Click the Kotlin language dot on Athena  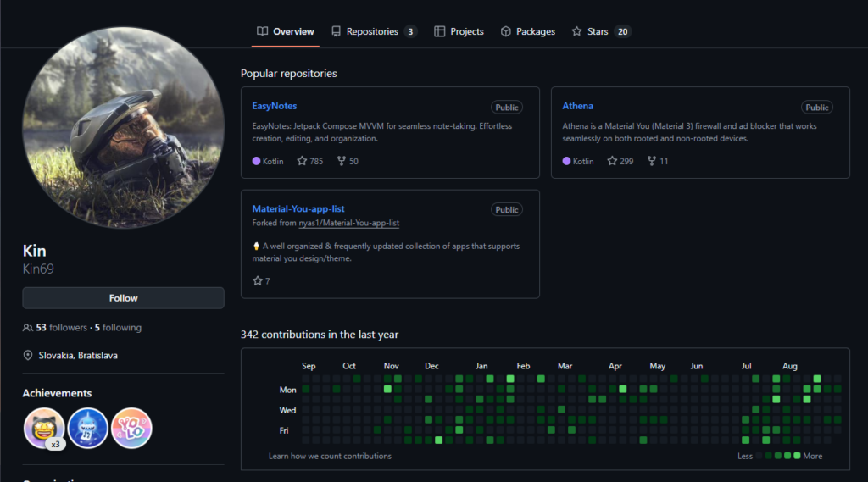click(566, 161)
